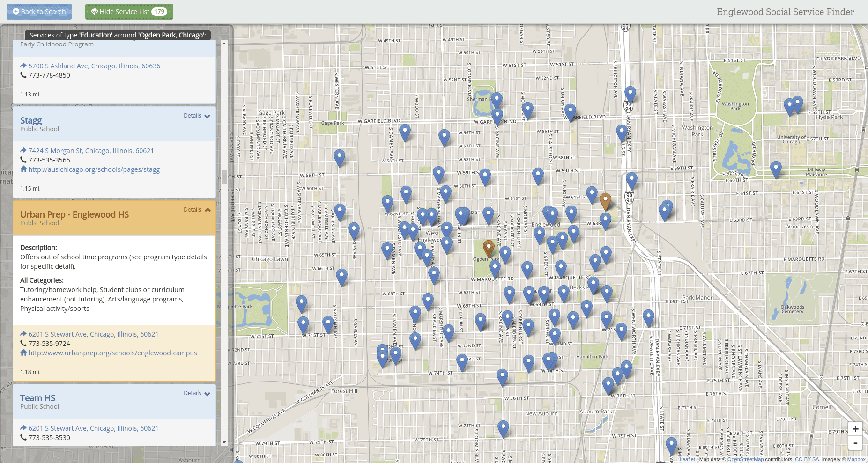Click the Stagg school title heading
This screenshot has height=463, width=868.
[x=31, y=120]
